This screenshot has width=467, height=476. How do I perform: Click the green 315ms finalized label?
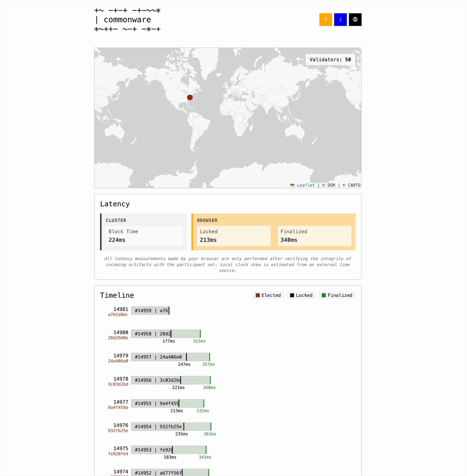coord(199,341)
